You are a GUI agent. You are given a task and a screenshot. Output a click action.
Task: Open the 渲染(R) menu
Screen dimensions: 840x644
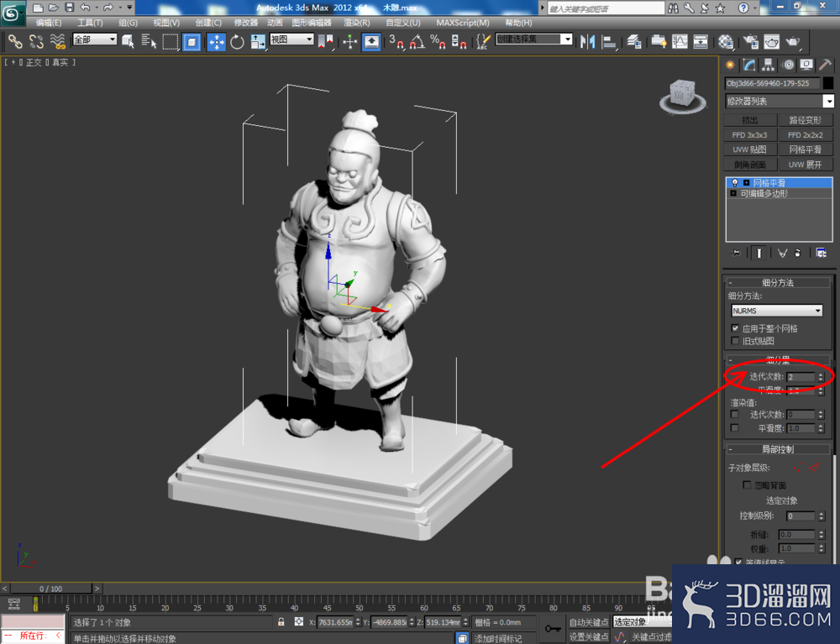pos(357,23)
